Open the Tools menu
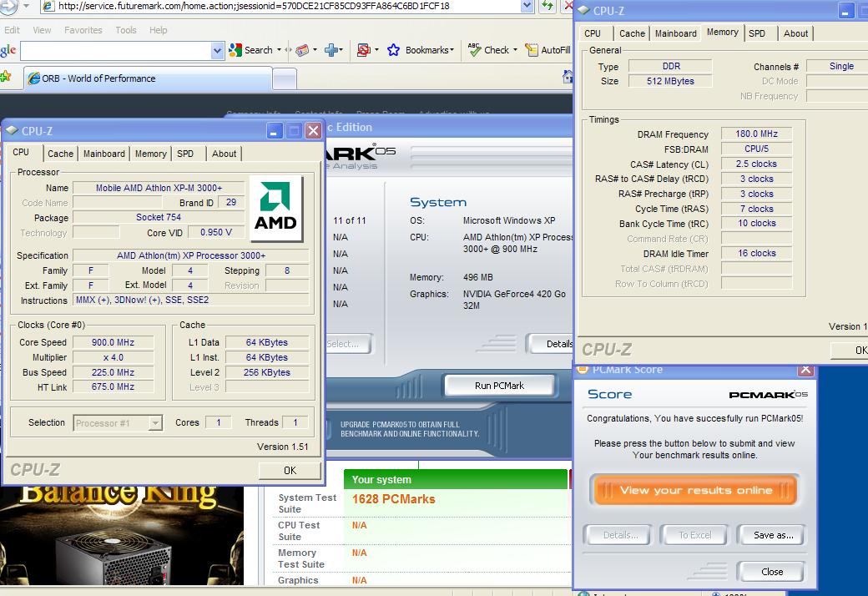The image size is (868, 596). point(126,30)
